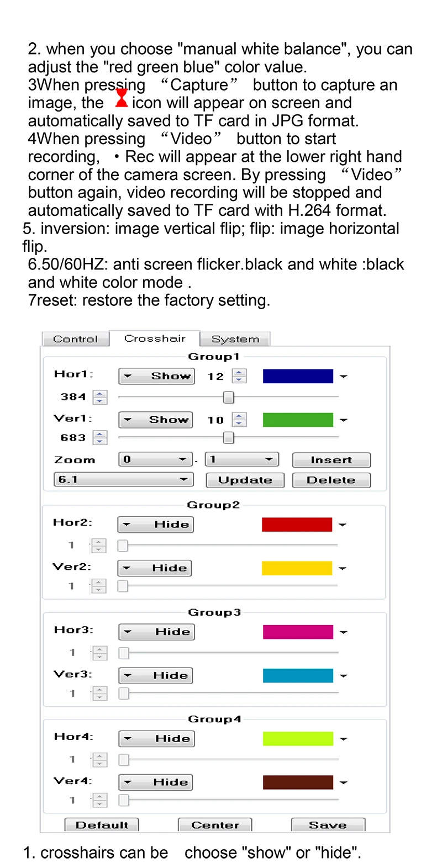Open color arrow next to yellow Ver2 swatch
The height and width of the screenshot is (868, 442).
tap(343, 568)
